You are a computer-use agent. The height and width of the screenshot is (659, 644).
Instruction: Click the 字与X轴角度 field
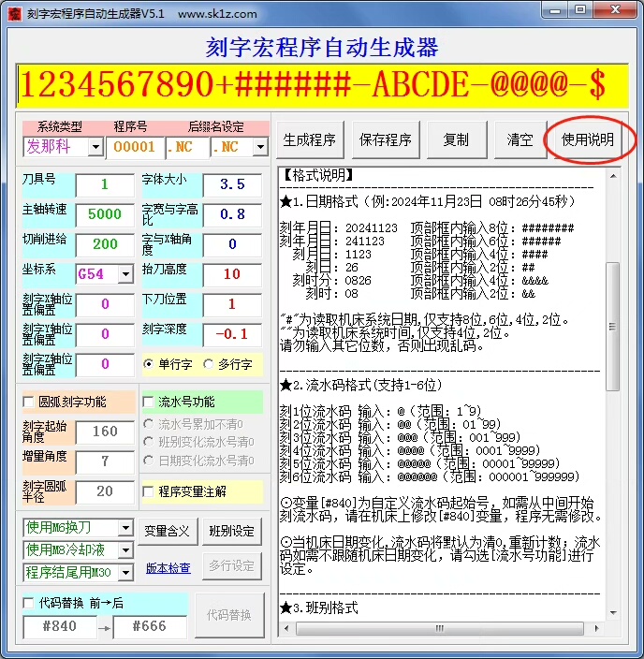click(232, 244)
